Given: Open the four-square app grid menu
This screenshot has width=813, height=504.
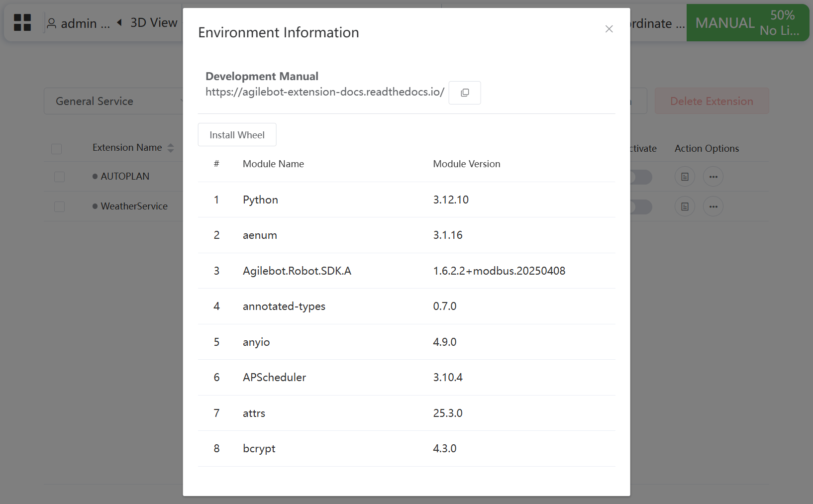Looking at the screenshot, I should tap(22, 23).
